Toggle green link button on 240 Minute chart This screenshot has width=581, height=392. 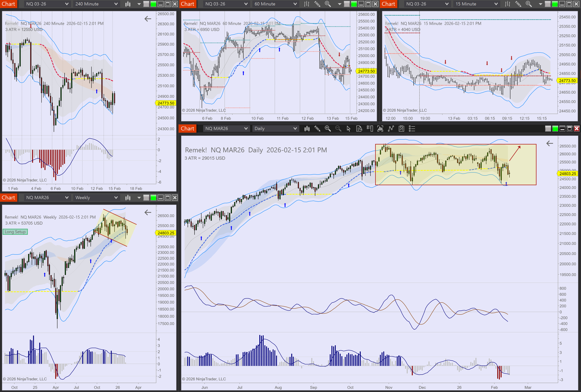pyautogui.click(x=153, y=4)
